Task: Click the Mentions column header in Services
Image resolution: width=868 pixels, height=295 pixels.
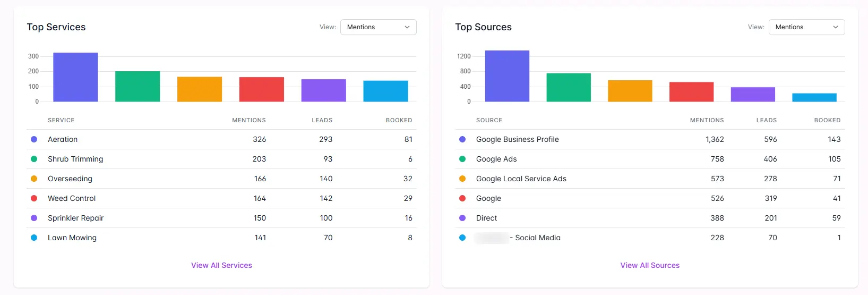Action: point(248,120)
